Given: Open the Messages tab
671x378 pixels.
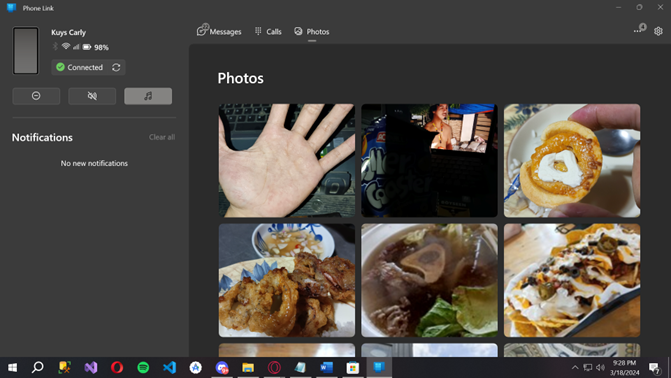Looking at the screenshot, I should tap(219, 31).
